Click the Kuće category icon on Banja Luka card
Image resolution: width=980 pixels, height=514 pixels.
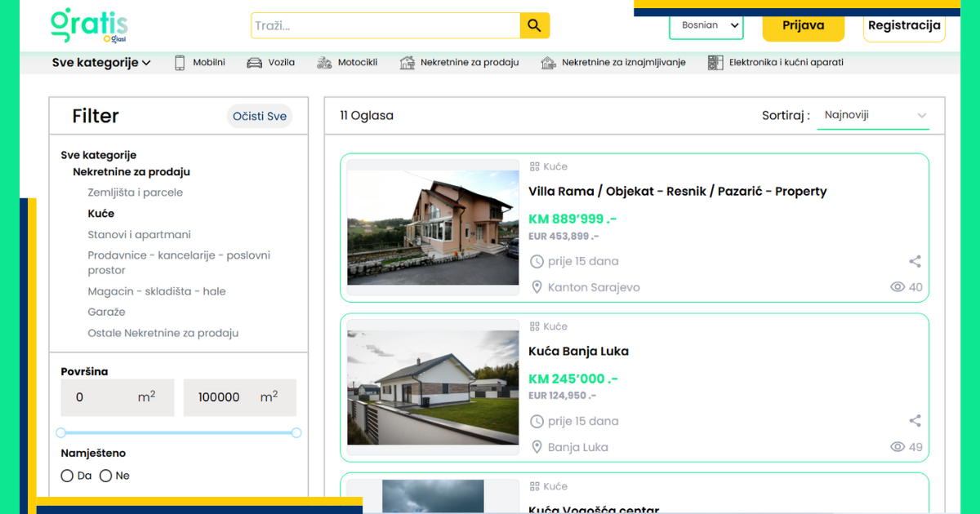coord(535,326)
